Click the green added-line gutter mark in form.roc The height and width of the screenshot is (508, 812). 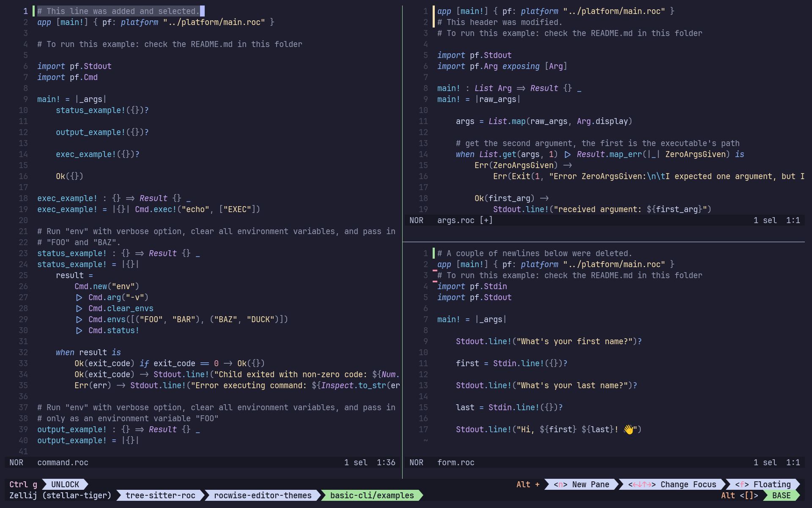coord(433,253)
